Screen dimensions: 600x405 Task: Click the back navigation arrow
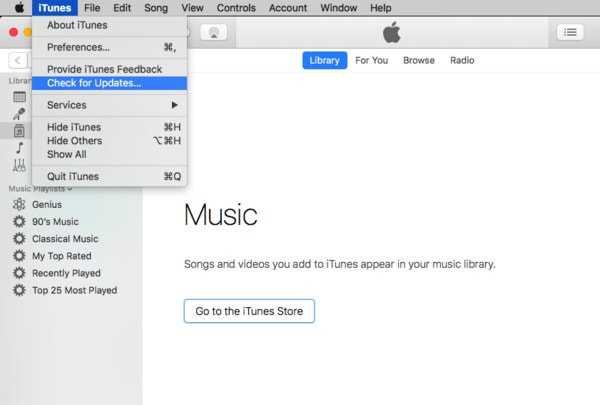tap(18, 60)
